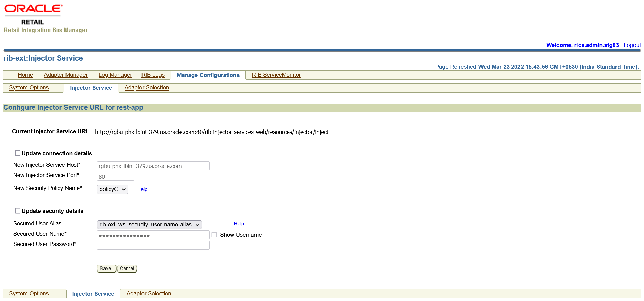
Task: Click the Save button
Action: pos(107,268)
